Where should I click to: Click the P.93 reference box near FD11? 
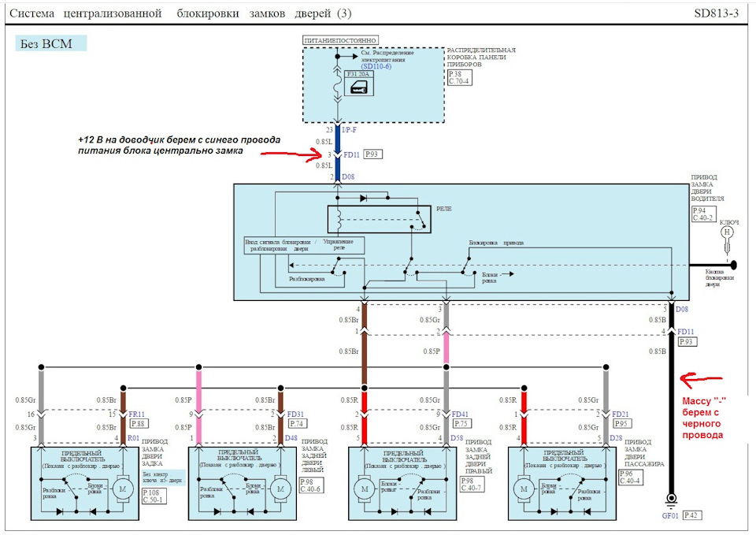[x=372, y=154]
